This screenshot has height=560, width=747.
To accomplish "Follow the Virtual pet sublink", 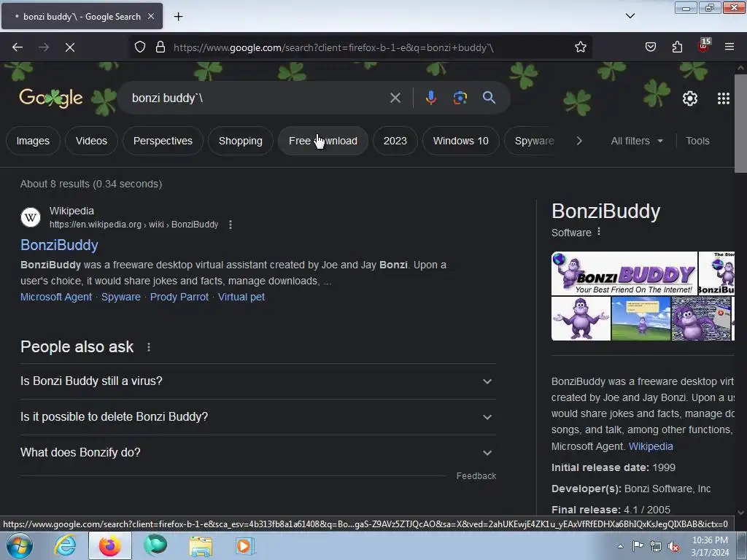I will (241, 297).
